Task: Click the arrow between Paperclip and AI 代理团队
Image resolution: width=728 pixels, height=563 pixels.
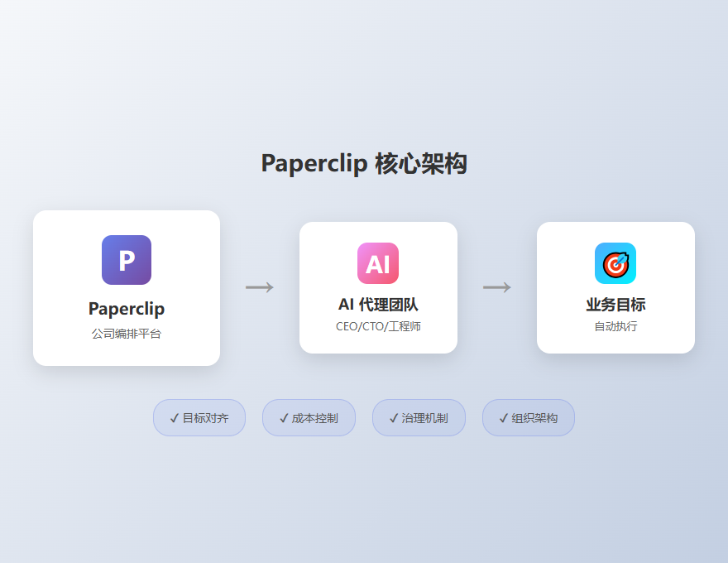Action: point(259,286)
